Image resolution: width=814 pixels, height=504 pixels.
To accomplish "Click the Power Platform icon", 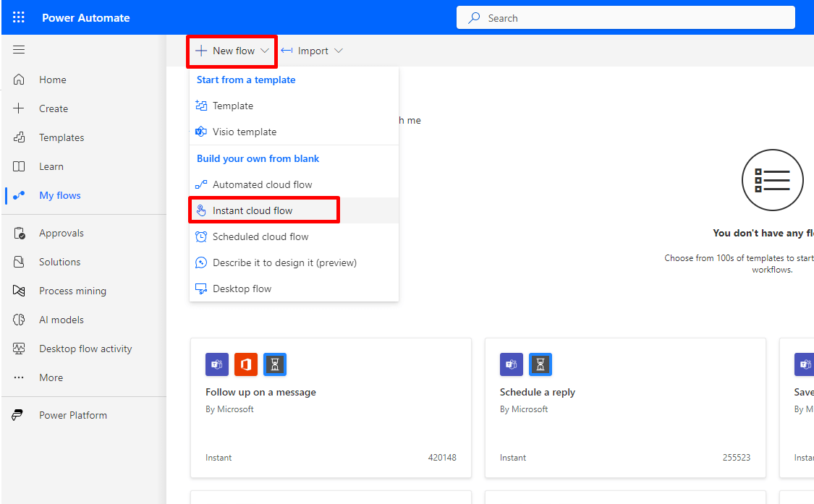I will pyautogui.click(x=19, y=415).
